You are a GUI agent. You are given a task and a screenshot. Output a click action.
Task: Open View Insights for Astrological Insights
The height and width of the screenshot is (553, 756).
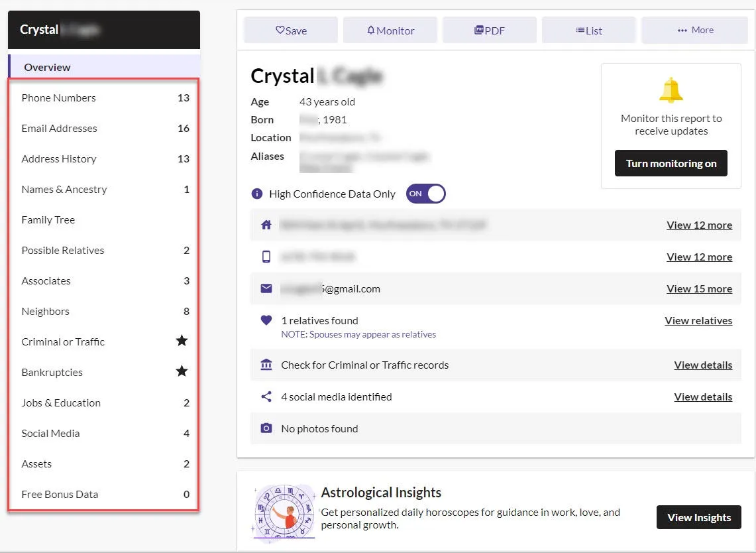(698, 517)
